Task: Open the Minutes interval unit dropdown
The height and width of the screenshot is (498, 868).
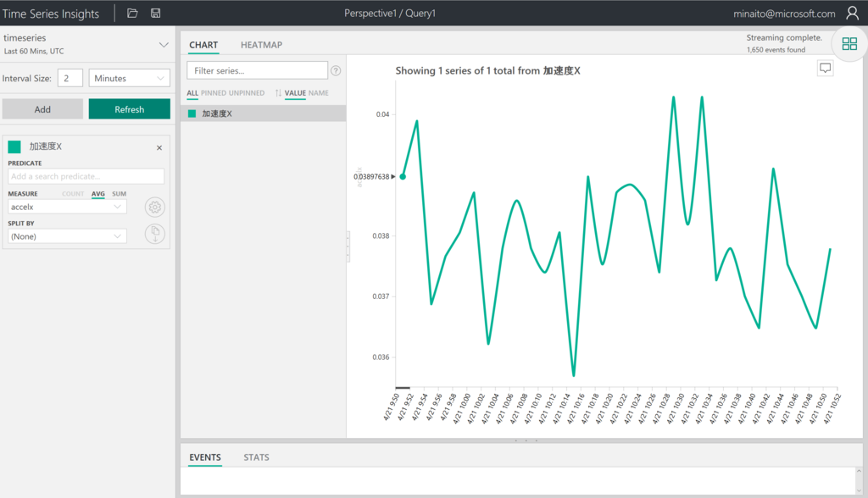Action: [129, 78]
